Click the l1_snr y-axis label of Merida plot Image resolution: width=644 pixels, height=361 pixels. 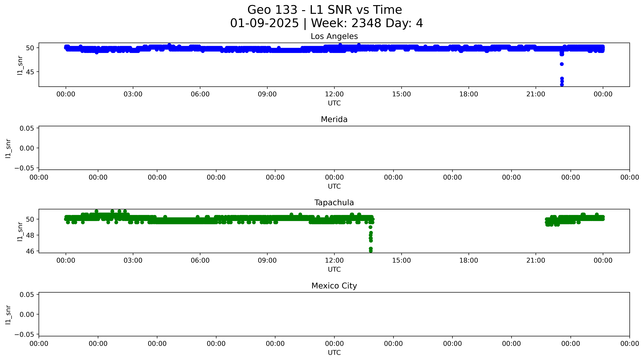pos(8,148)
